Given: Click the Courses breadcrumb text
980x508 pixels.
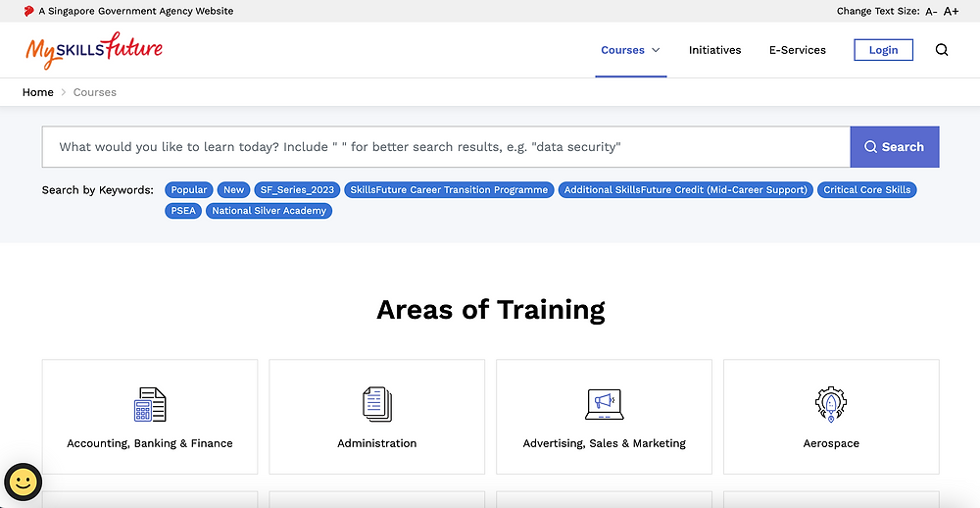Looking at the screenshot, I should point(95,92).
